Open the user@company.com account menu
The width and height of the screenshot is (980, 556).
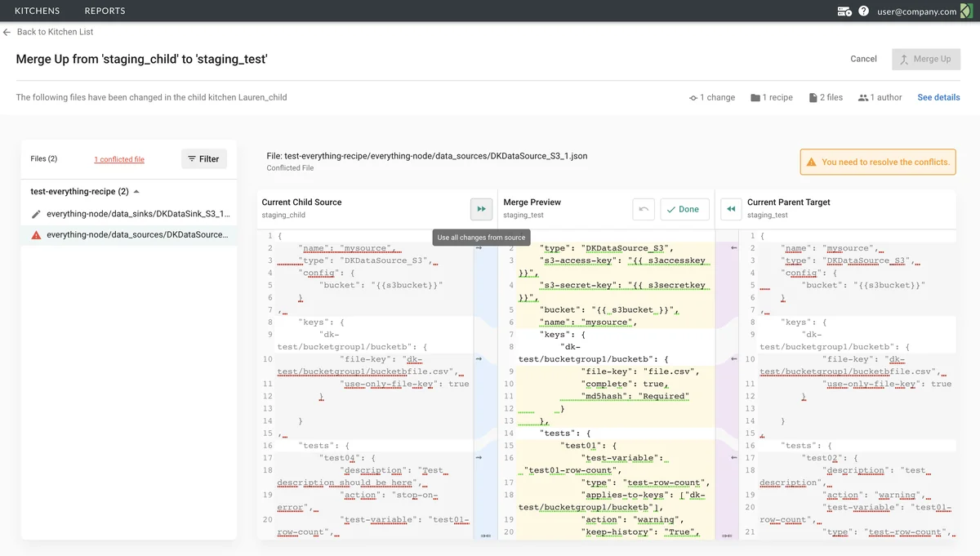tap(916, 11)
